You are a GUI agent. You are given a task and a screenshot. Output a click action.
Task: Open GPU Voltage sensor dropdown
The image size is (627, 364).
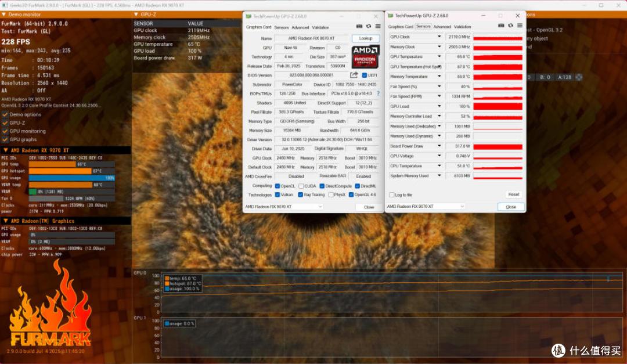pos(439,156)
